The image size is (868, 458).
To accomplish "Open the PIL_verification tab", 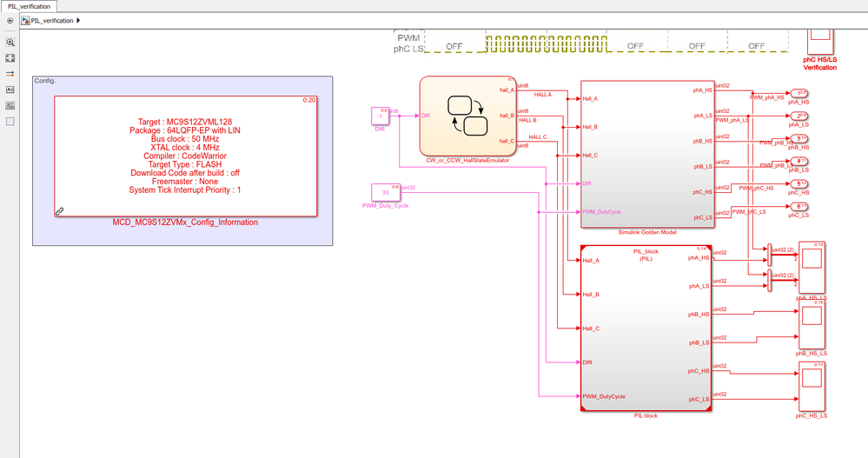I will click(29, 6).
